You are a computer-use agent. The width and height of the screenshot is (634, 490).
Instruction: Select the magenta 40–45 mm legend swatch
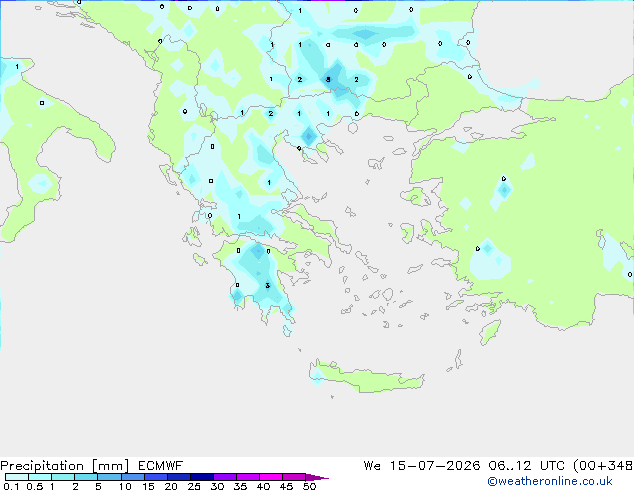click(271, 477)
